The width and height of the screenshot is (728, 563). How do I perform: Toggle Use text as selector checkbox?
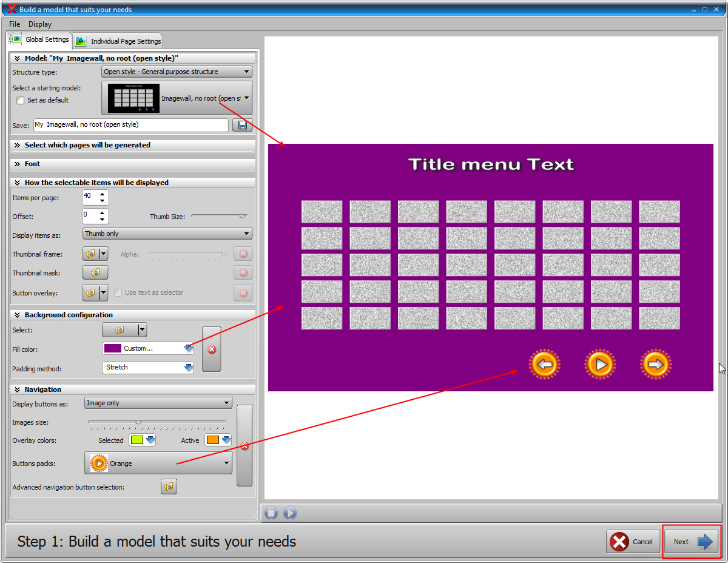[118, 292]
